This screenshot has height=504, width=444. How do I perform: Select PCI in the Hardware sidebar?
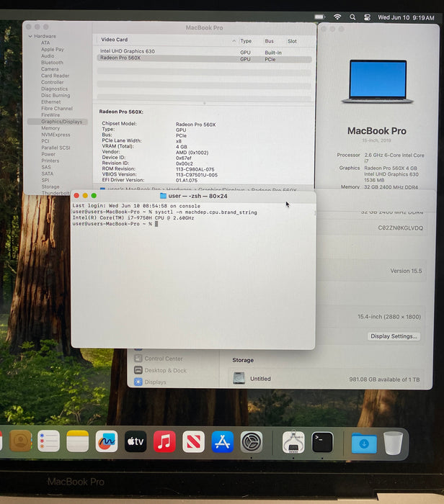click(45, 141)
